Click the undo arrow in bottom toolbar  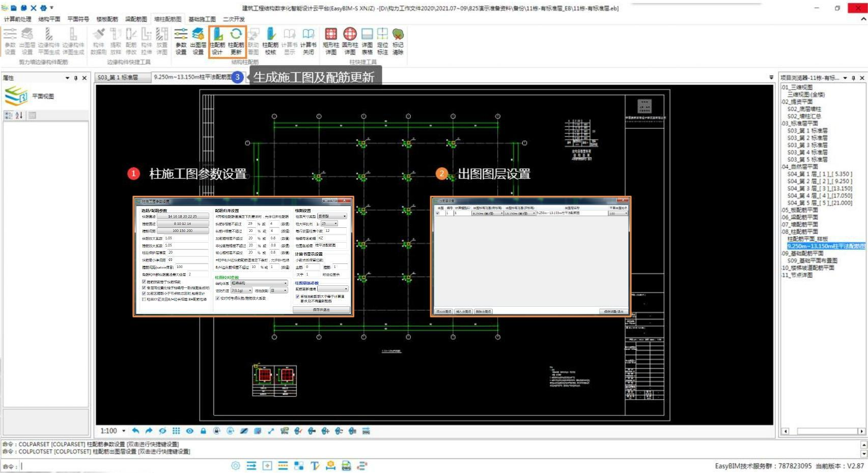135,431
